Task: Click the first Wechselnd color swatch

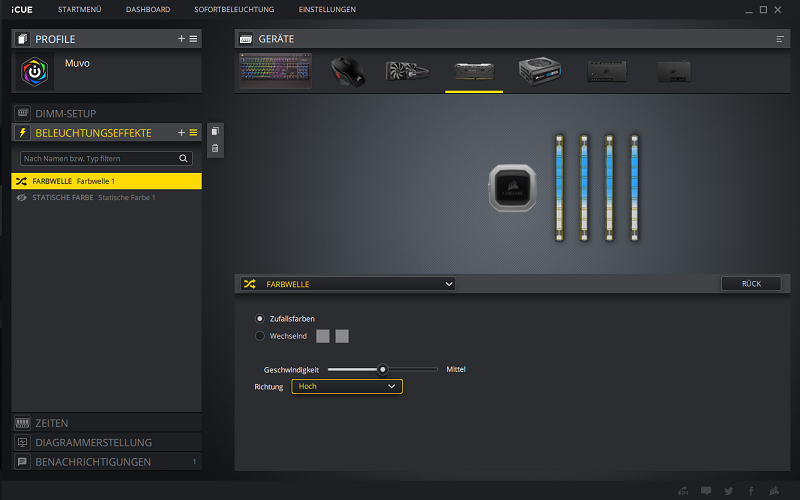Action: pyautogui.click(x=322, y=336)
